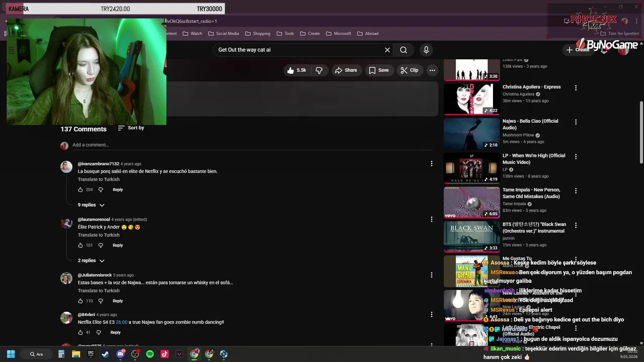Screen dimensions: 644x362
Task: Like the video with 5.5k likes
Action: coord(297,70)
